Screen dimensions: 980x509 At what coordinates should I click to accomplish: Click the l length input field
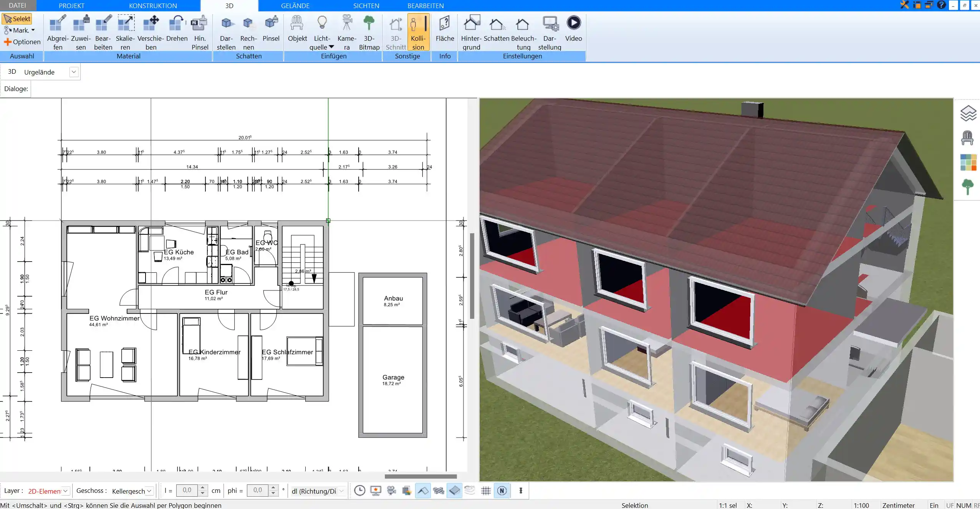pos(187,490)
